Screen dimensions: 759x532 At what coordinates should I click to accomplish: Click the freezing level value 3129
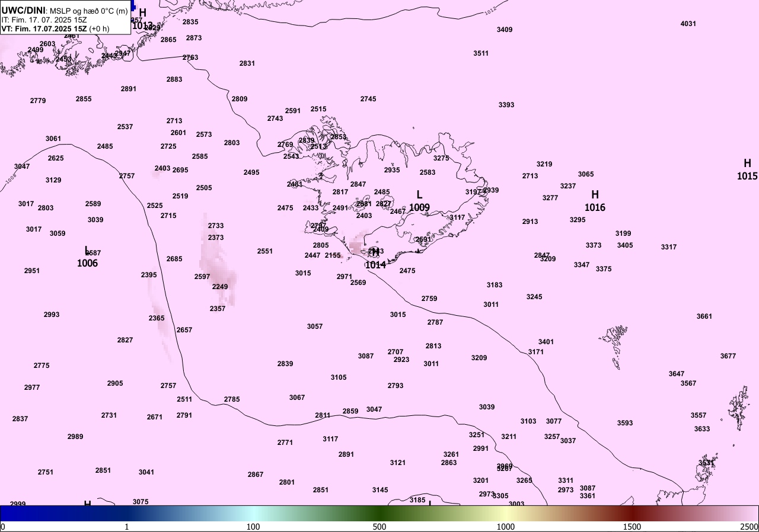53,180
